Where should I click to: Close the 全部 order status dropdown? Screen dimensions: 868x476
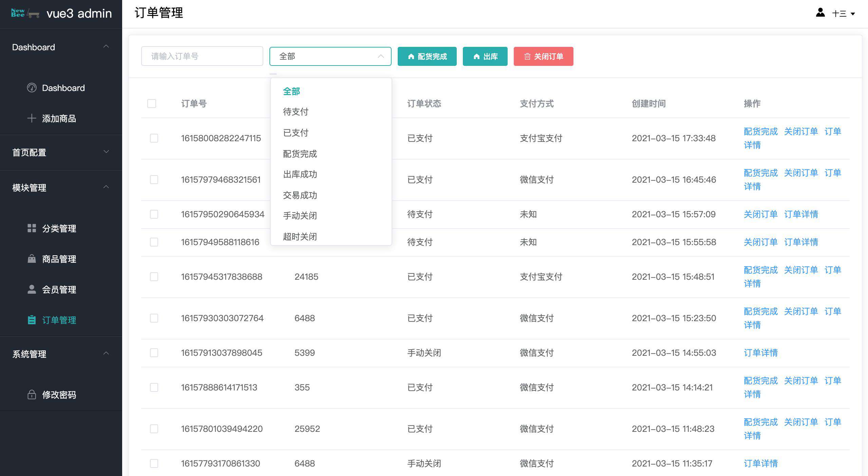330,56
